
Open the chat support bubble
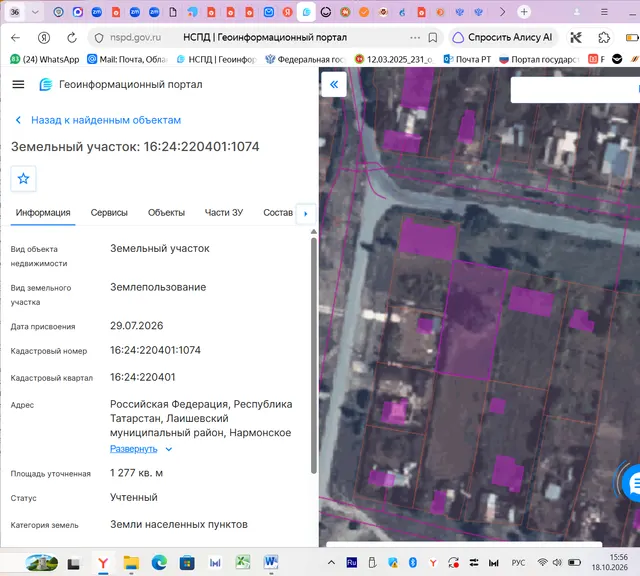(633, 483)
